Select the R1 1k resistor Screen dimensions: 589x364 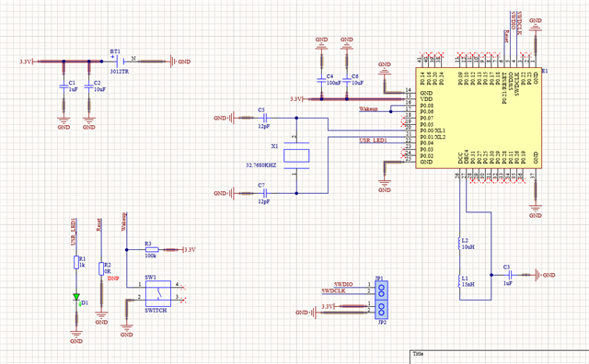click(76, 262)
